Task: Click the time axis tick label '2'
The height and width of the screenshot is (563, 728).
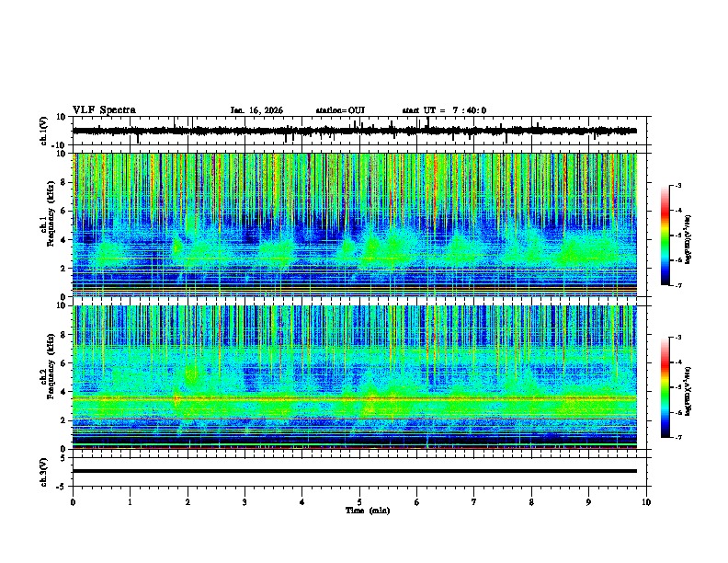Action: [188, 502]
